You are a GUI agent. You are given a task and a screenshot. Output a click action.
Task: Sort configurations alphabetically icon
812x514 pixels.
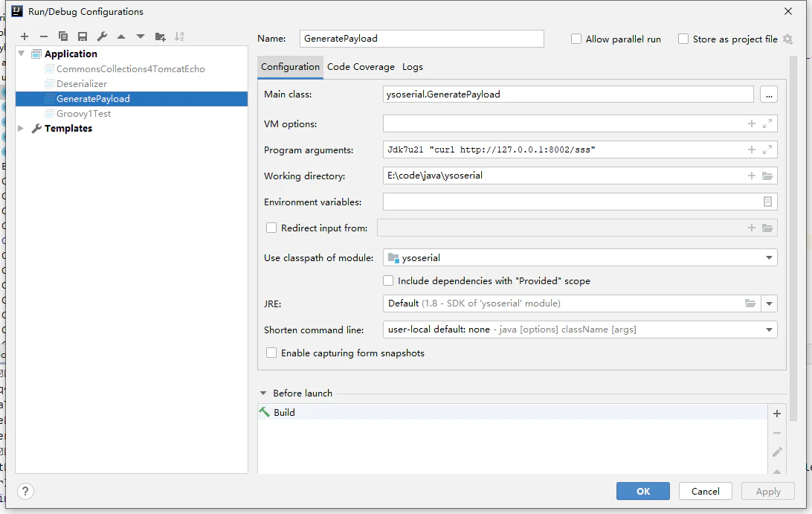[179, 36]
